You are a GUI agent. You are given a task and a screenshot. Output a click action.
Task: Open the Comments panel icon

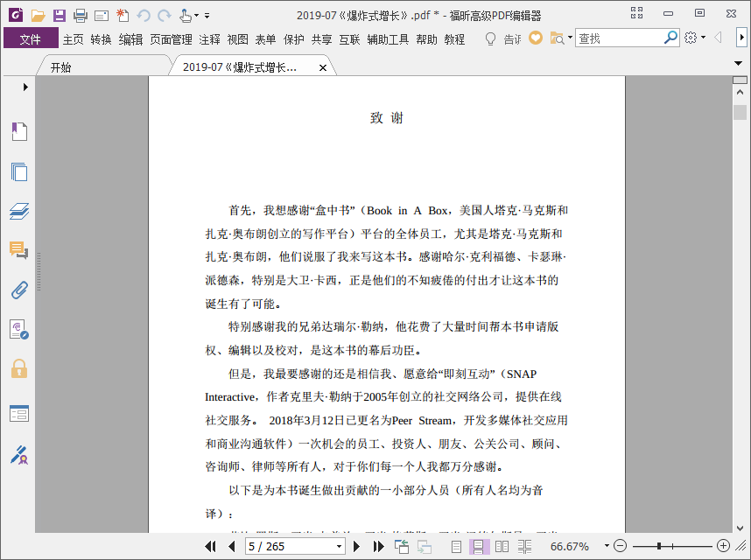19,250
